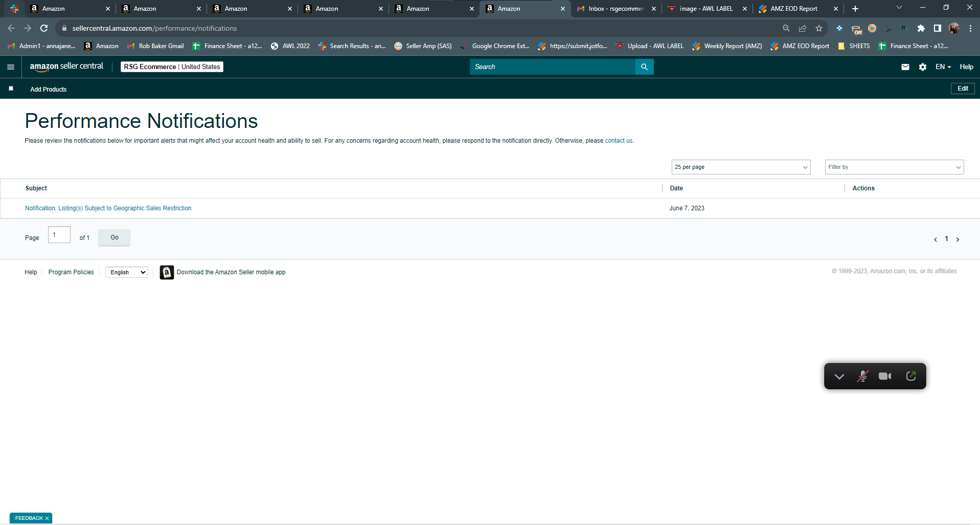980x525 pixels.
Task: Toggle the camera in meeting controls
Action: click(885, 377)
